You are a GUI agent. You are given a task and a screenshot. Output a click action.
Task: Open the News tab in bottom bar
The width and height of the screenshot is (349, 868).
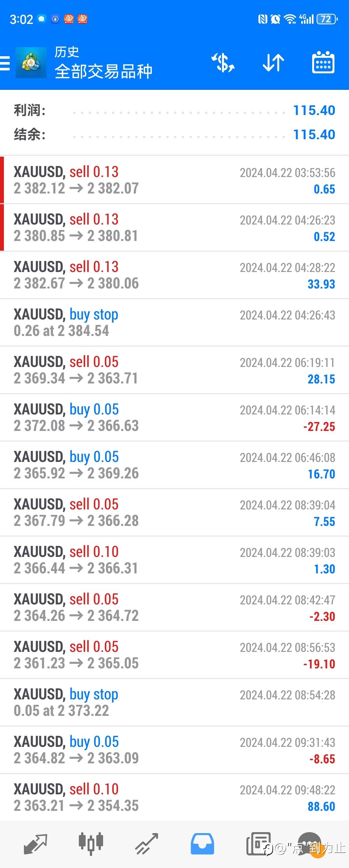[258, 844]
